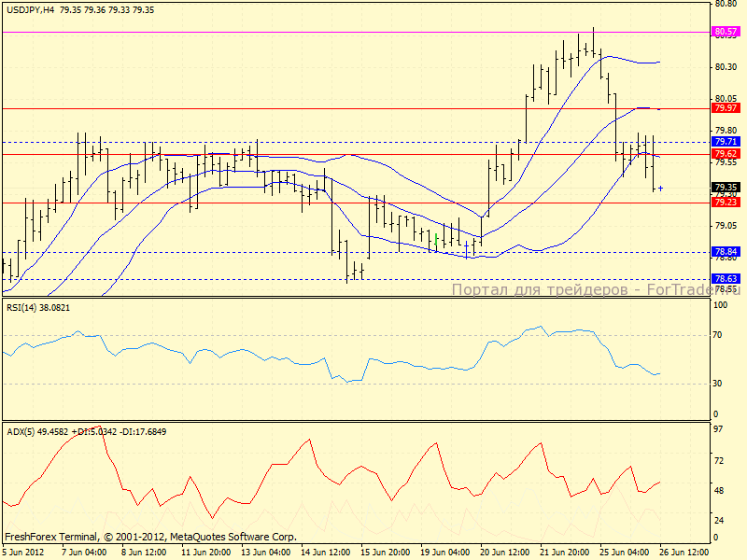Click the 7 Jun 04:00 time axis label
Screen dimensions: 747x560
point(84,553)
